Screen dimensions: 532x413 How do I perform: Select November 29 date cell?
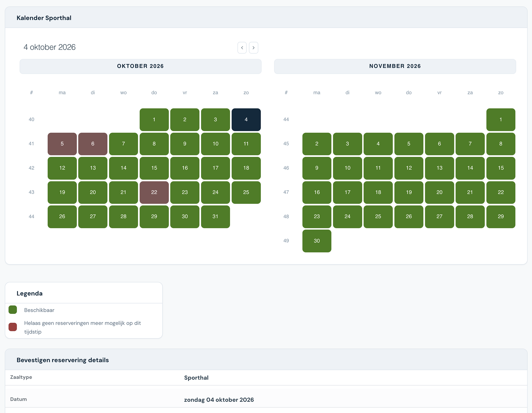[x=501, y=216]
